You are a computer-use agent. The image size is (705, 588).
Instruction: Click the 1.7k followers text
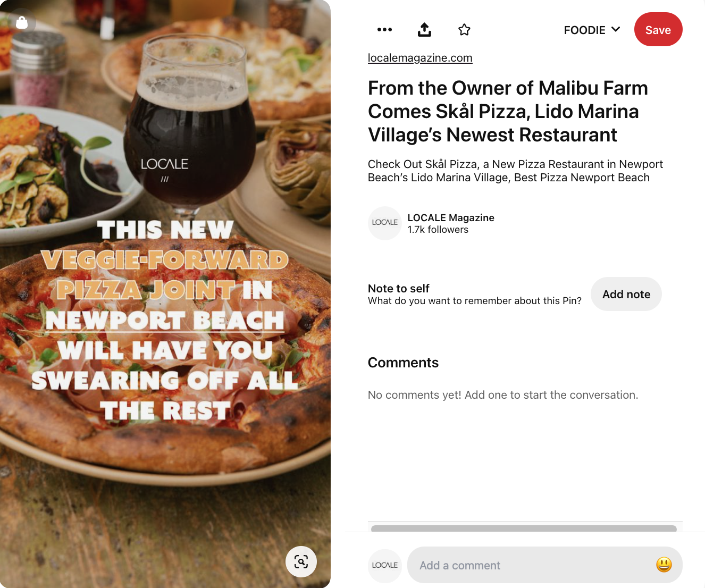[x=438, y=230]
